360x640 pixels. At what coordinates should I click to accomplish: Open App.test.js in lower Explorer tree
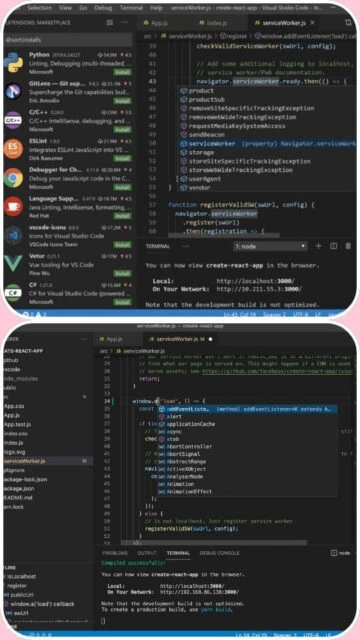click(x=18, y=424)
